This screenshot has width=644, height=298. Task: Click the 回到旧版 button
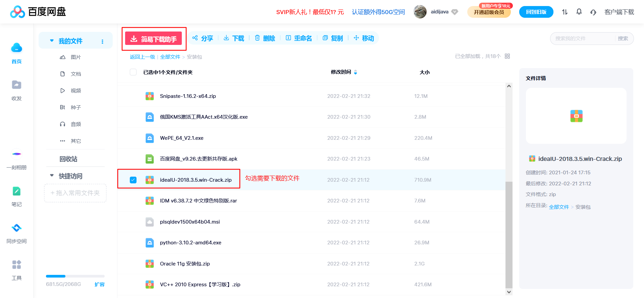(x=536, y=12)
